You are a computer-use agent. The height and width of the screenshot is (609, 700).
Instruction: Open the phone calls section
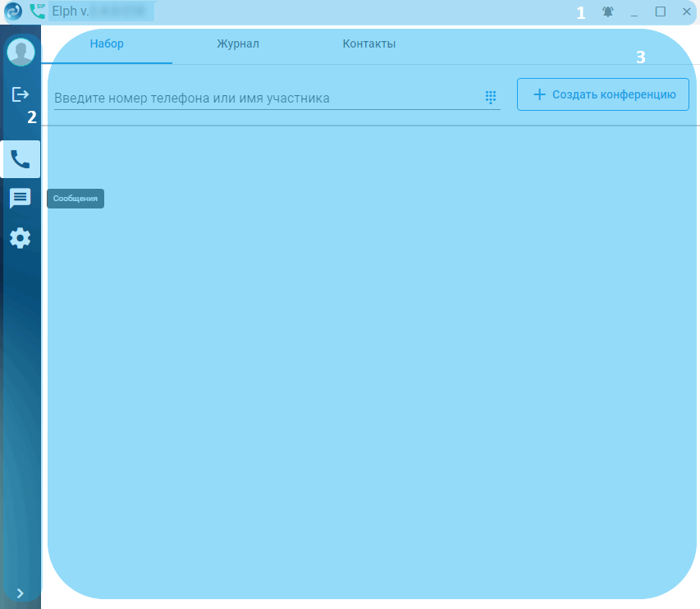21,159
